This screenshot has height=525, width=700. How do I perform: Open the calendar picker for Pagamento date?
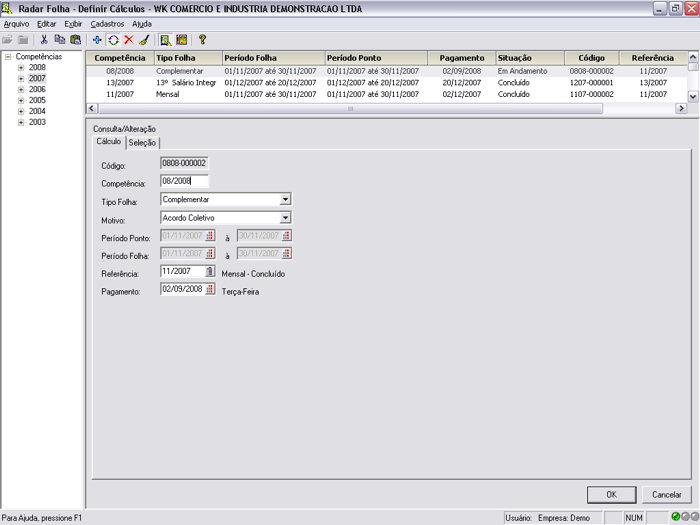click(x=210, y=289)
